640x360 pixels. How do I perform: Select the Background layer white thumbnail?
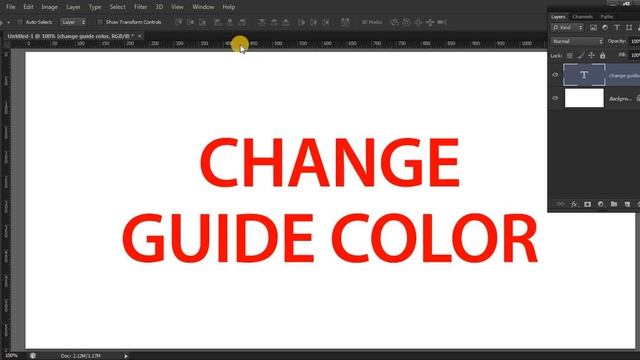(584, 98)
